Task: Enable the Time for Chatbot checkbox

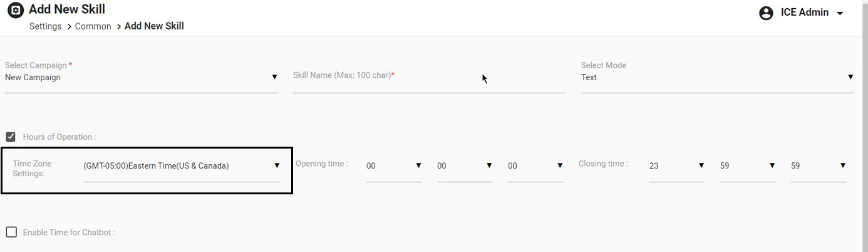Action: pyautogui.click(x=11, y=233)
